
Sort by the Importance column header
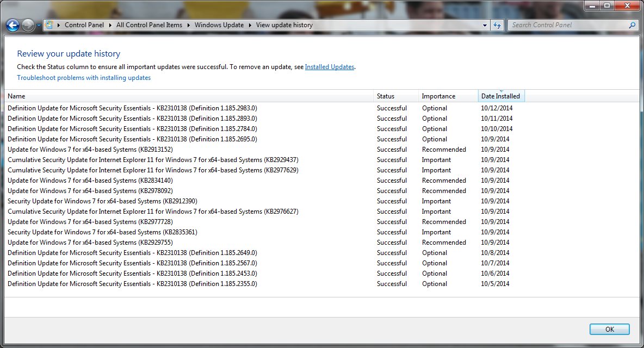pyautogui.click(x=448, y=96)
